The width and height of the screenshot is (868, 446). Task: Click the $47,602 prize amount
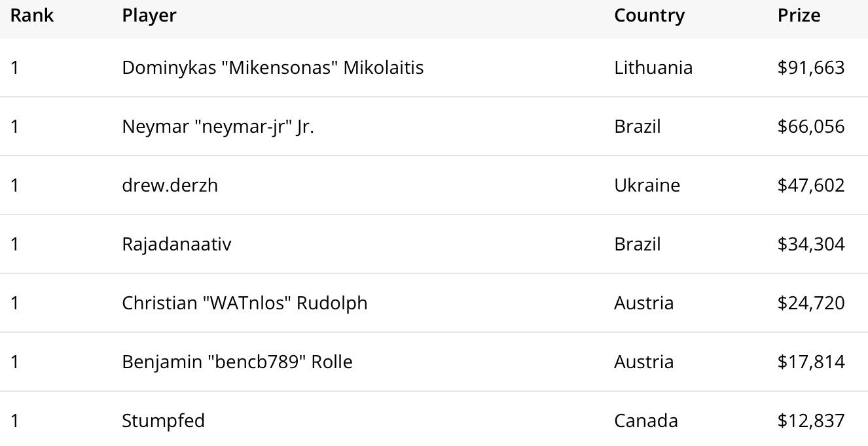(x=811, y=185)
